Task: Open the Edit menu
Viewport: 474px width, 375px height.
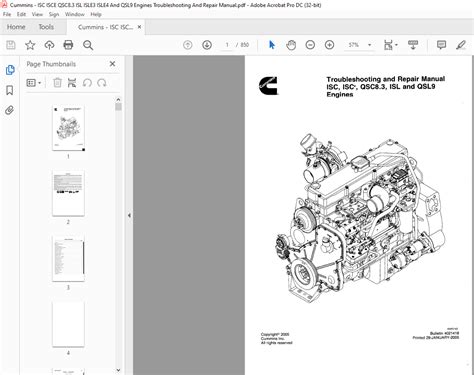Action: [x=21, y=14]
